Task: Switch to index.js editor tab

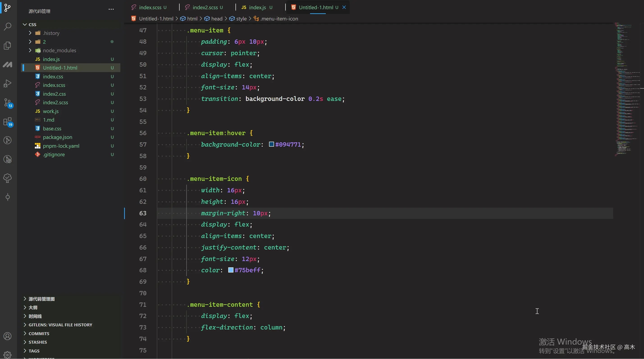Action: [x=257, y=7]
